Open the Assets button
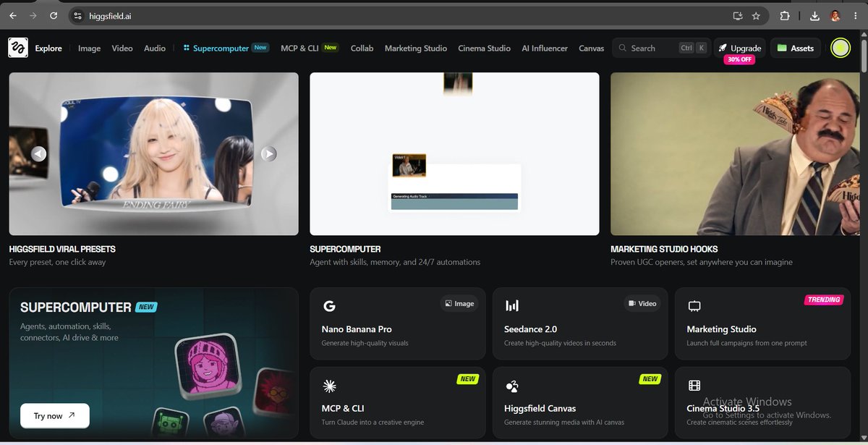The width and height of the screenshot is (868, 445). coord(796,48)
